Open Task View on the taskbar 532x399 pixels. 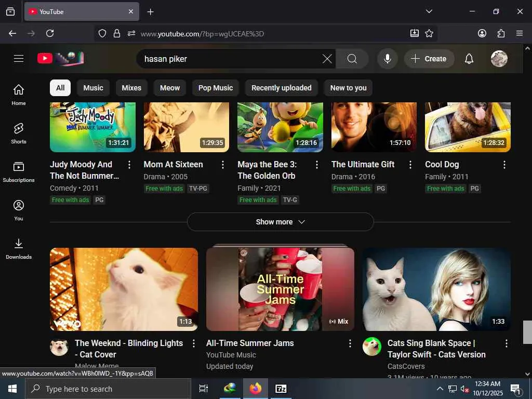[204, 389]
